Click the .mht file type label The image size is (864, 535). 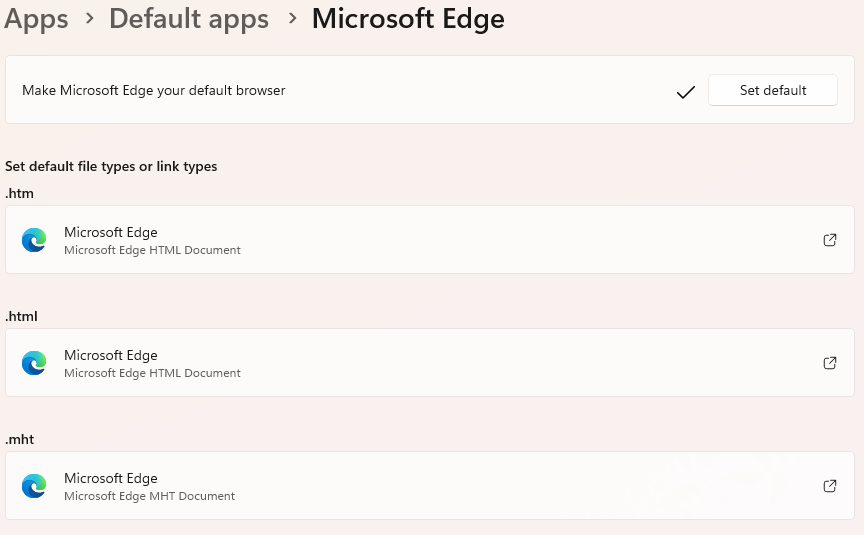coord(20,439)
